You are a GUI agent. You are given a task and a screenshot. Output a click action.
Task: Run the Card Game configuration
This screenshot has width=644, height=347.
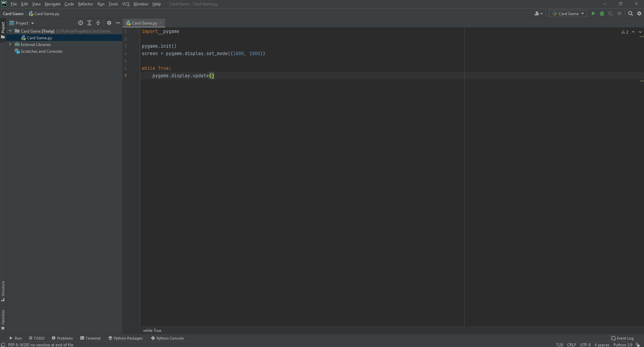(x=593, y=13)
